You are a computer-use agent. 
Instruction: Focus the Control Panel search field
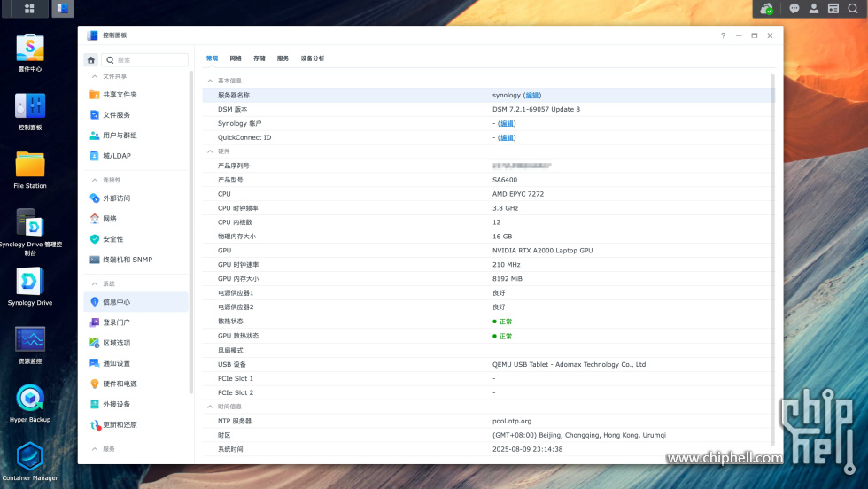(145, 60)
